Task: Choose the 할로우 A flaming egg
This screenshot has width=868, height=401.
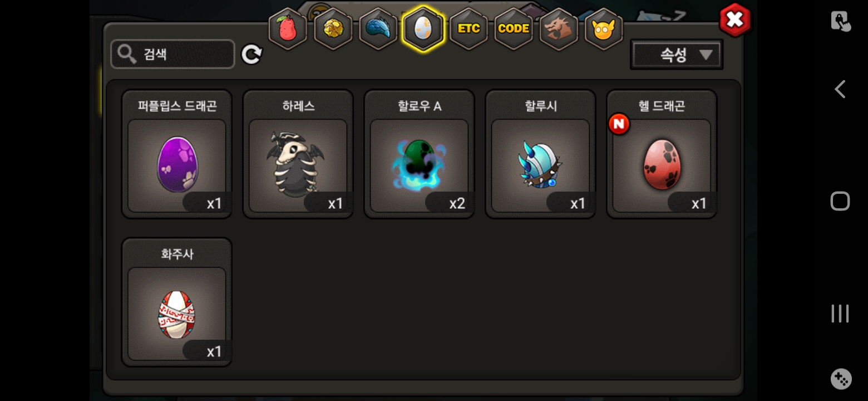Action: tap(420, 154)
